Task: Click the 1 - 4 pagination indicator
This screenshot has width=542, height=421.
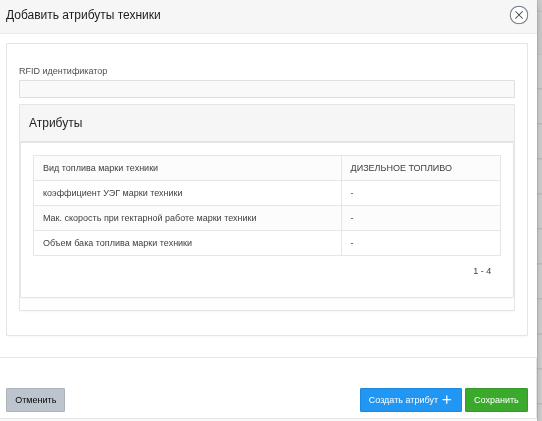Action: 482,271
